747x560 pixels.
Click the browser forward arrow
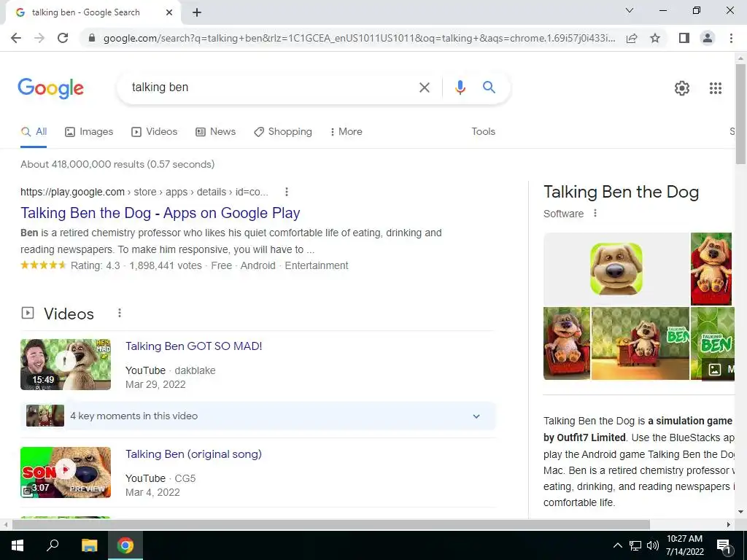point(39,38)
